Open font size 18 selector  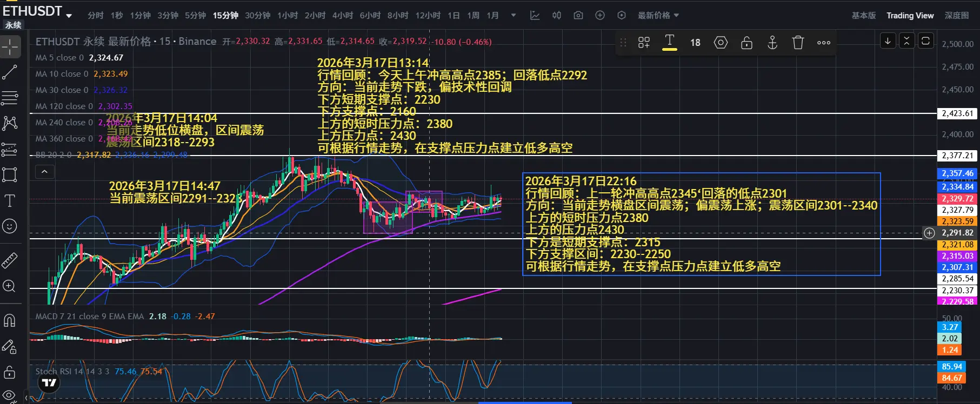tap(695, 43)
